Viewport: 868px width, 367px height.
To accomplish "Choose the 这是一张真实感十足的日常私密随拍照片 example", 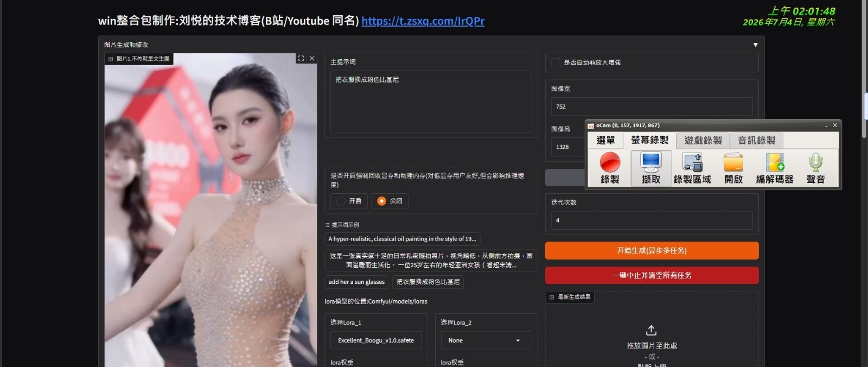I will click(x=431, y=261).
